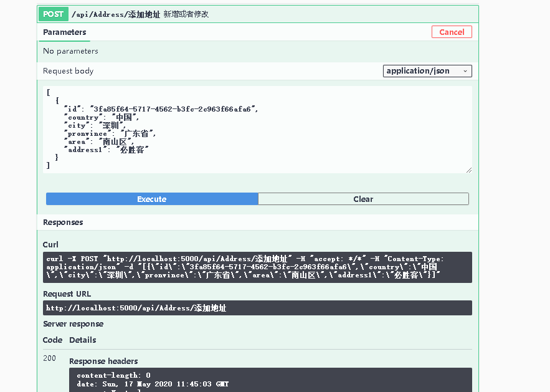Click the 'Code' column header
Viewport: 550px width, 392px height.
tap(52, 340)
